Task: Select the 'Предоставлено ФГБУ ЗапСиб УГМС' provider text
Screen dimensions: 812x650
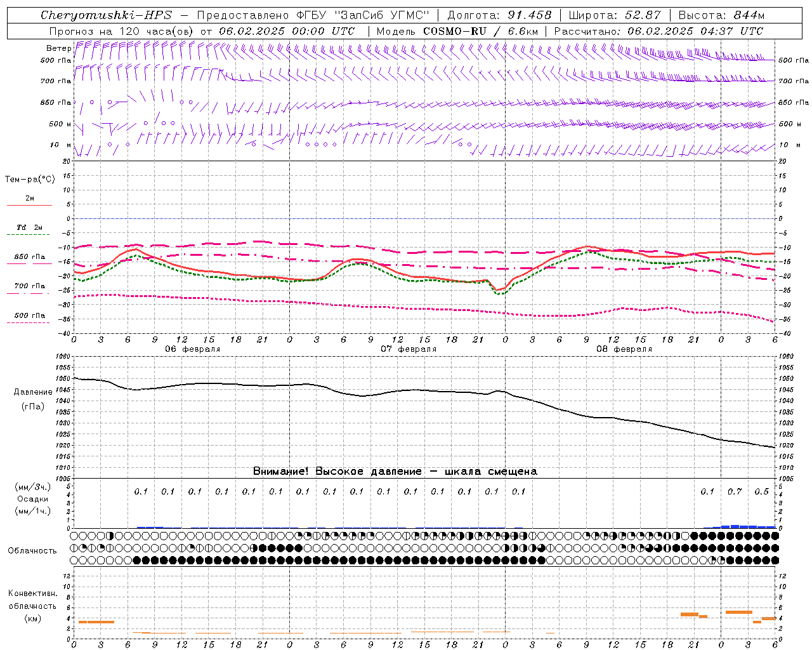Action: click(313, 15)
